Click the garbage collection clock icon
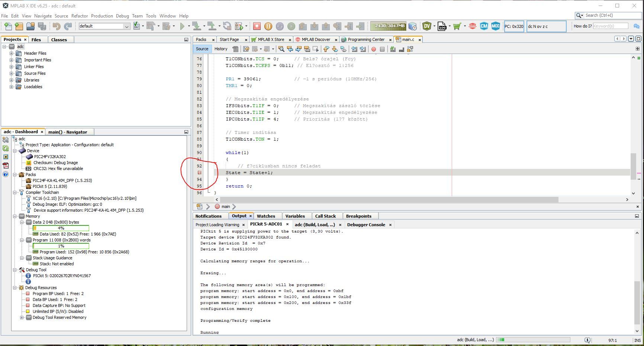Viewport: 644px width, 346px height. tap(412, 26)
